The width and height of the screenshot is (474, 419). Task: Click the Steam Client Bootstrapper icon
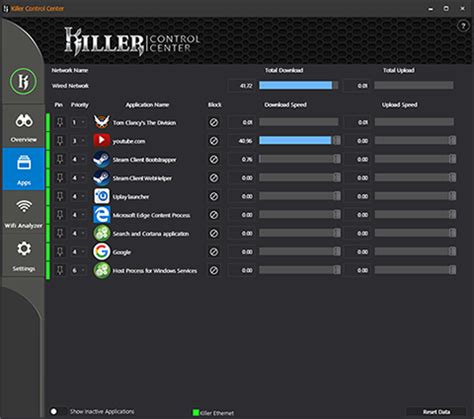coord(101,159)
